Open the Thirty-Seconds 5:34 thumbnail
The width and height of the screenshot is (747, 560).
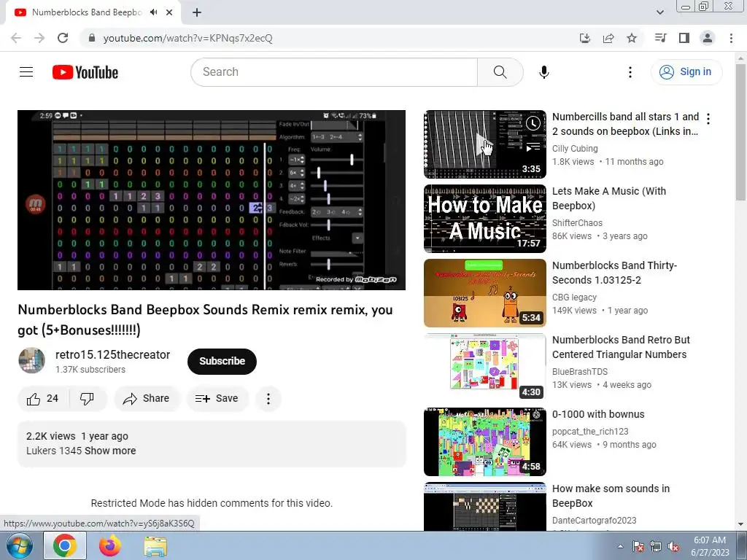point(485,293)
